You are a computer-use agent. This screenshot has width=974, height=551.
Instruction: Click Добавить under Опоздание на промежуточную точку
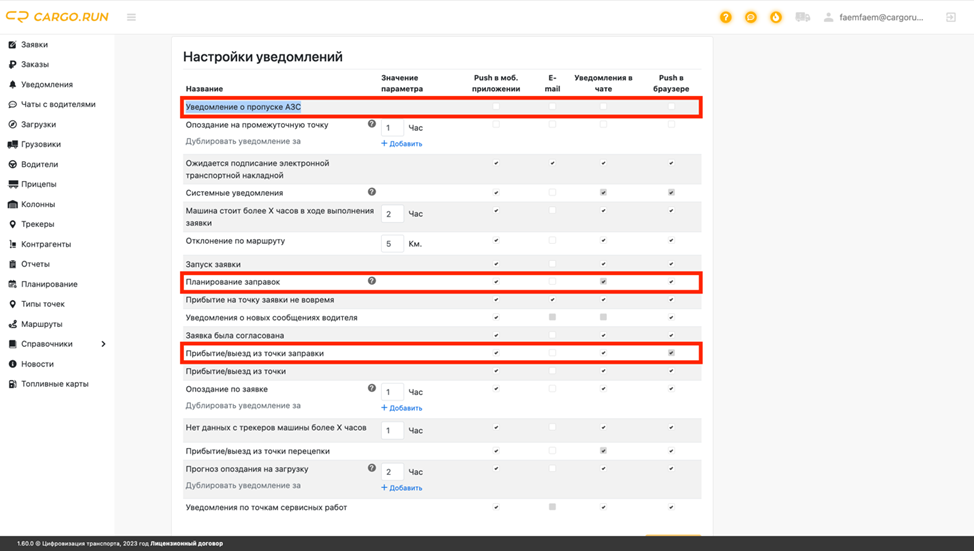(402, 144)
